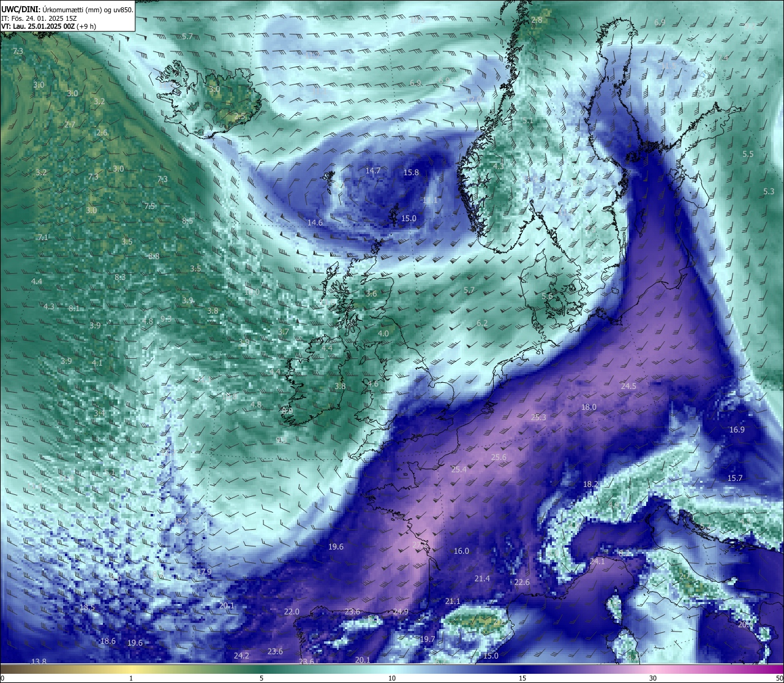Screen dimensions: 784x683
Task: Click the 22.0 value label
Action: (292, 612)
